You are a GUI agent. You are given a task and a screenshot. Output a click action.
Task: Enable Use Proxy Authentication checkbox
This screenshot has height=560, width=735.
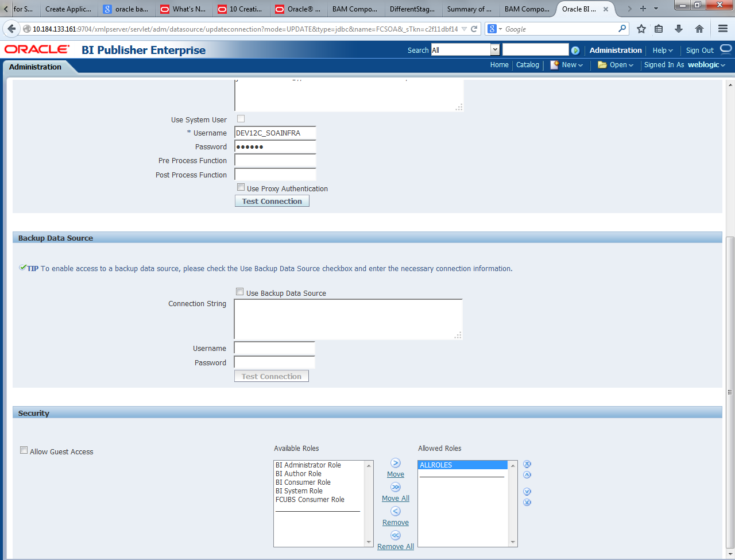pyautogui.click(x=241, y=187)
